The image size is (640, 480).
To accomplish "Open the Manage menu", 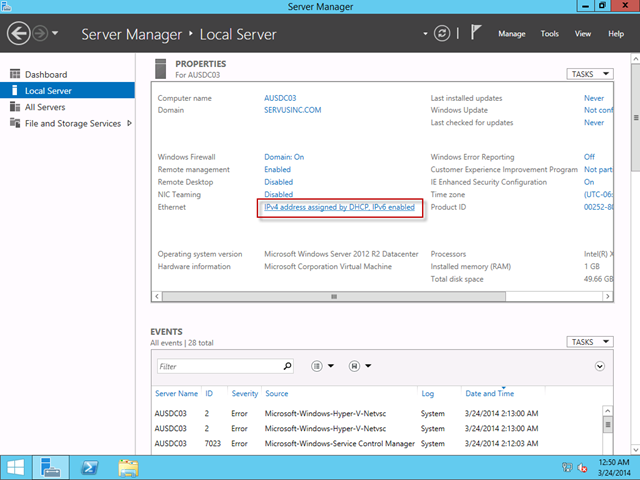I will pos(511,34).
